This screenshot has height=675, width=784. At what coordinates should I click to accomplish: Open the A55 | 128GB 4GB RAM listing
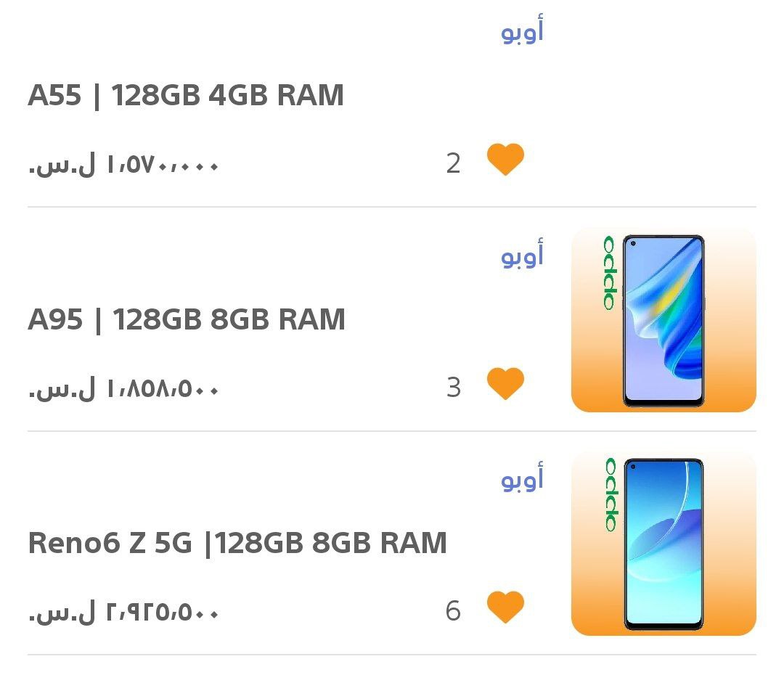186,95
